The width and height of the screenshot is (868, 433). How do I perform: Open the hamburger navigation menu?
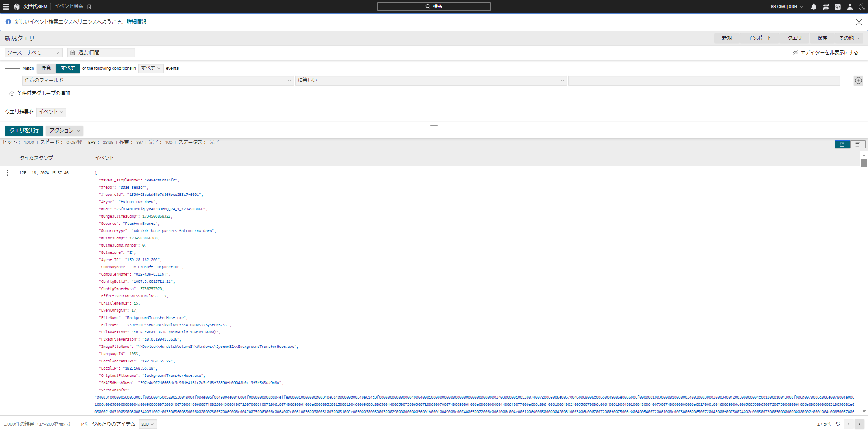pyautogui.click(x=6, y=7)
